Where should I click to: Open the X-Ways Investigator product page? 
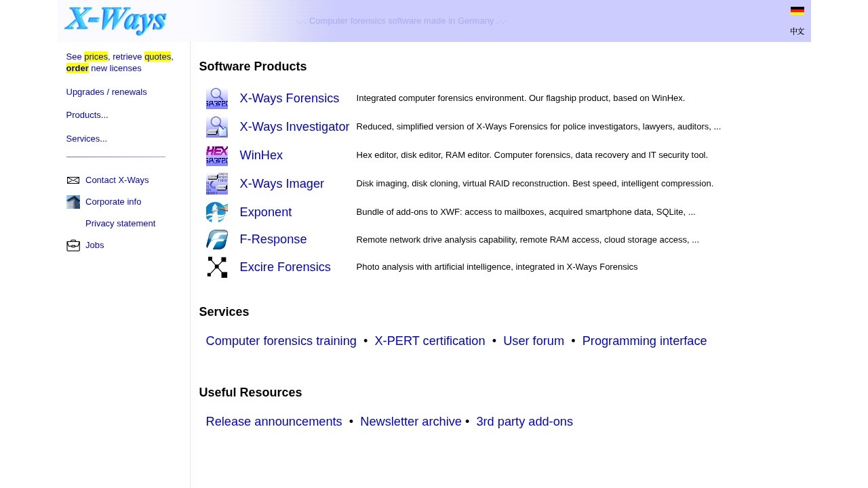pos(295,127)
